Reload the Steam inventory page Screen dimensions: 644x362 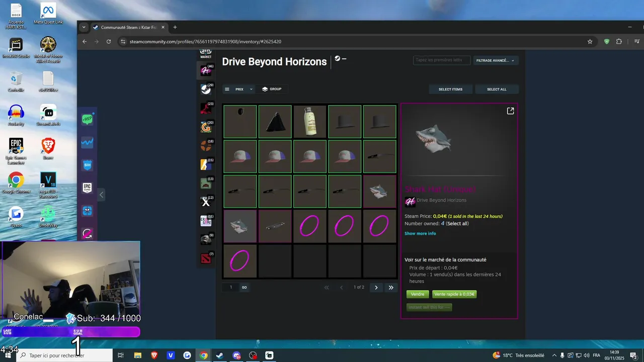(109, 41)
